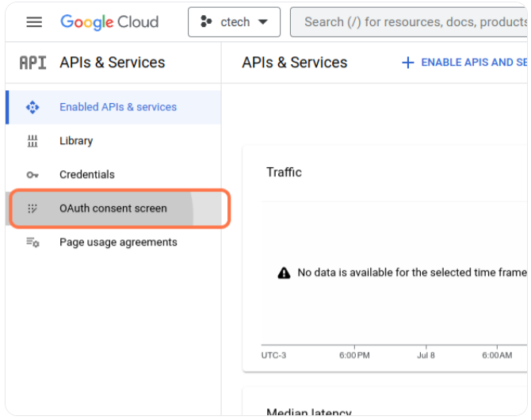Screen dimensions: 531x420
Task: Click the project selector dropdown arrow
Action: pos(263,22)
